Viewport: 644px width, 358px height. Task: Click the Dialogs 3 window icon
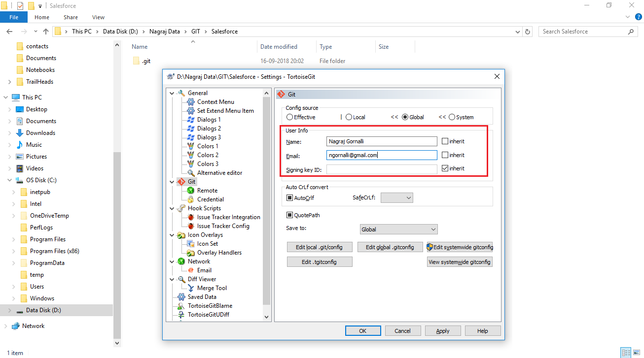(191, 137)
